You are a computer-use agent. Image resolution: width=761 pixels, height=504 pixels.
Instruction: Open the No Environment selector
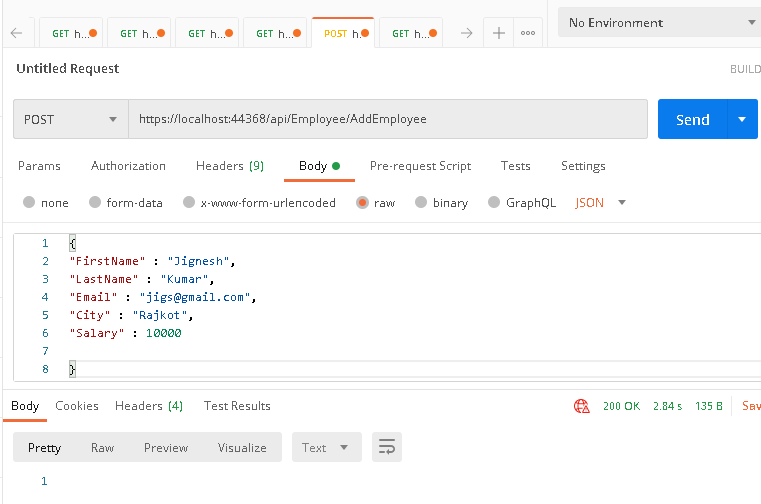click(660, 22)
